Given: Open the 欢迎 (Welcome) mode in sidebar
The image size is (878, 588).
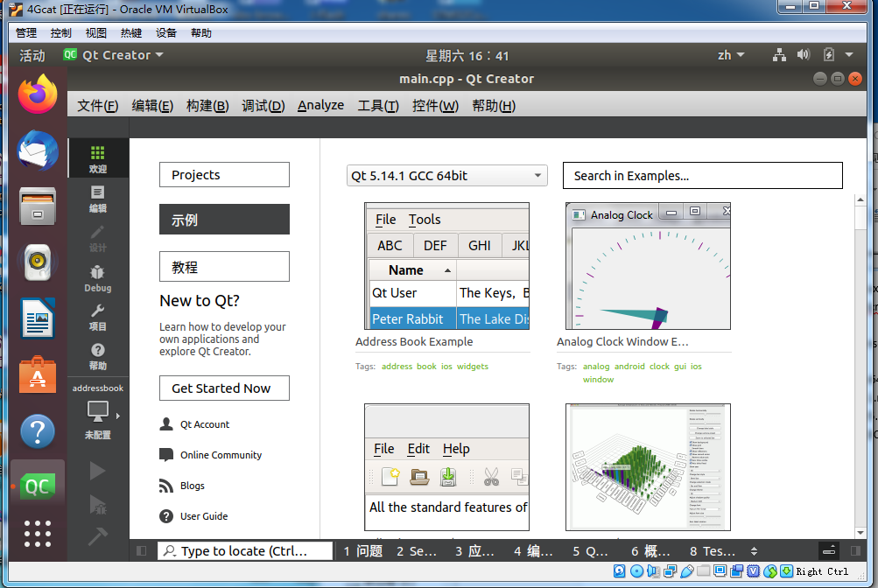Looking at the screenshot, I should (x=97, y=159).
